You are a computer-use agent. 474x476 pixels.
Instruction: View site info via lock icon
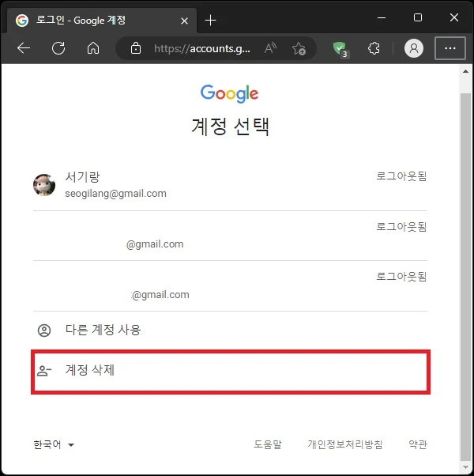(136, 48)
